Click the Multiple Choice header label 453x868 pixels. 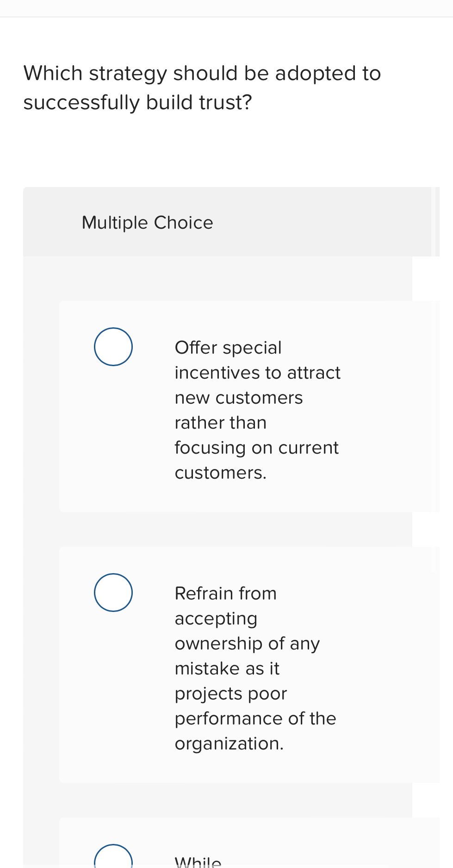coord(147,223)
